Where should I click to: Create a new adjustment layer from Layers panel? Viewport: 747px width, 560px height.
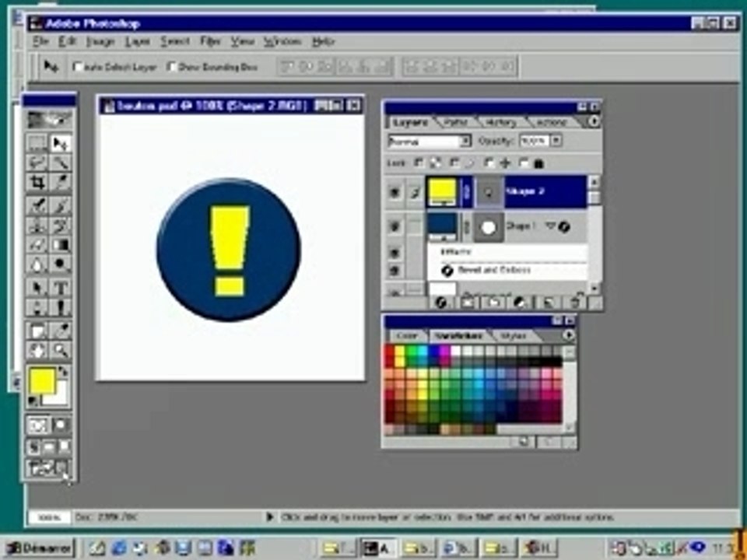coord(520,303)
